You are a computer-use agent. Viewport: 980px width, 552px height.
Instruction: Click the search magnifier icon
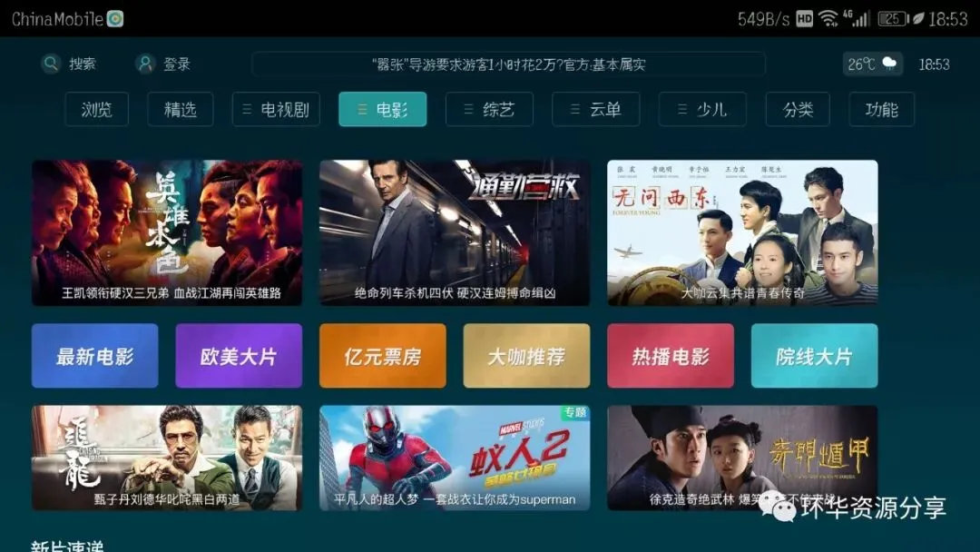pos(51,64)
